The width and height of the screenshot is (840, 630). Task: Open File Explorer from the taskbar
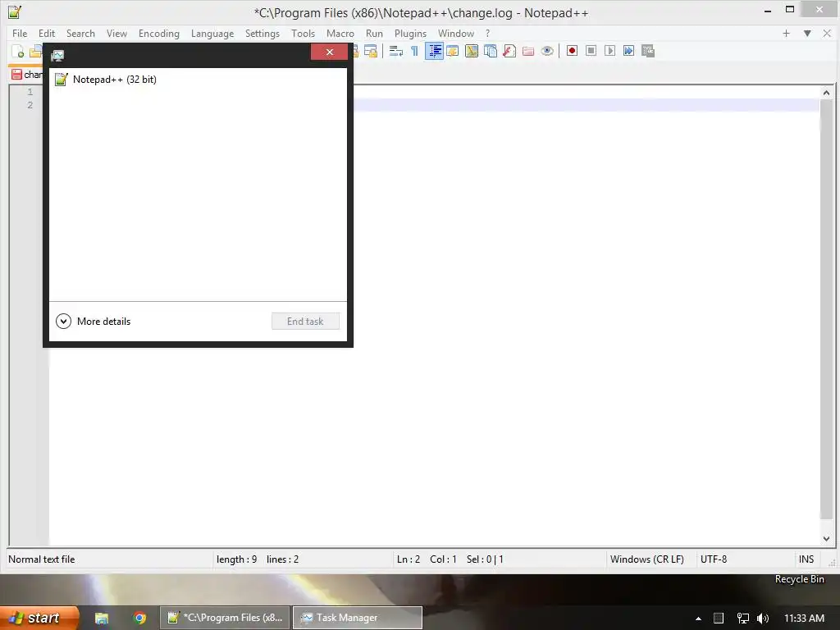(x=102, y=619)
